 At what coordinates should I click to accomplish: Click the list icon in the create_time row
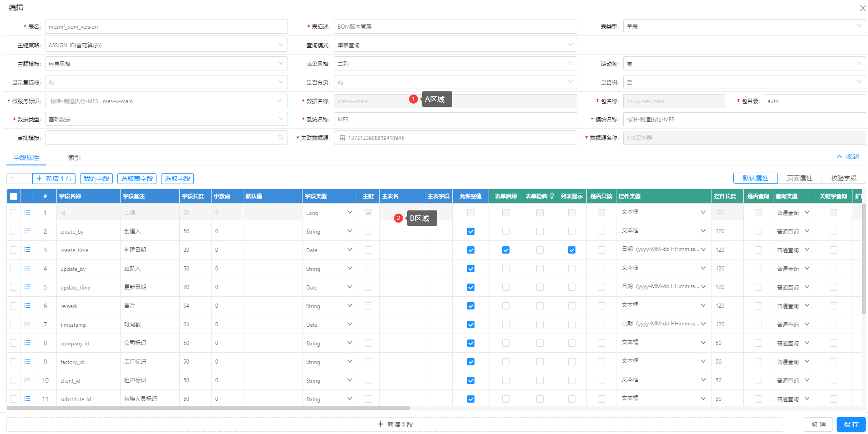click(x=27, y=249)
